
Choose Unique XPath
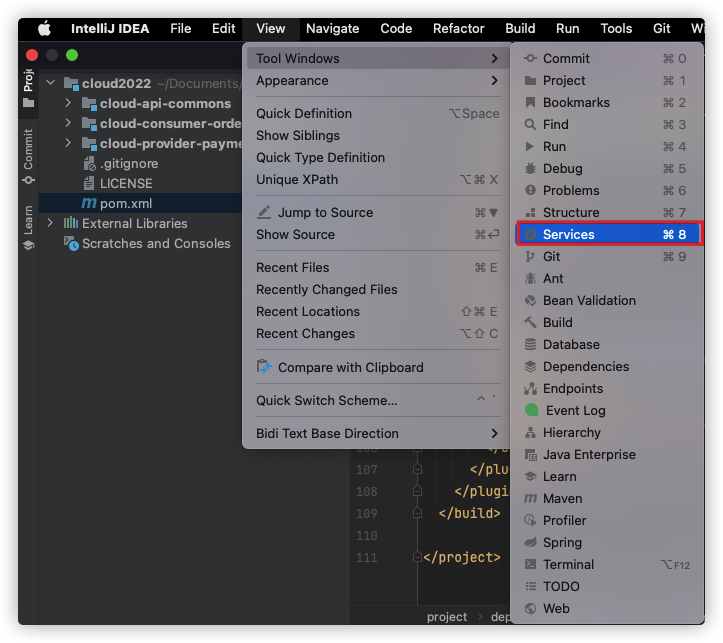point(378,180)
